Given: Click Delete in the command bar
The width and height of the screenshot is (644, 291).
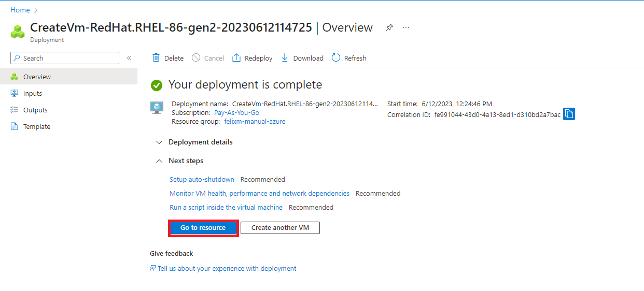Looking at the screenshot, I should click(168, 58).
